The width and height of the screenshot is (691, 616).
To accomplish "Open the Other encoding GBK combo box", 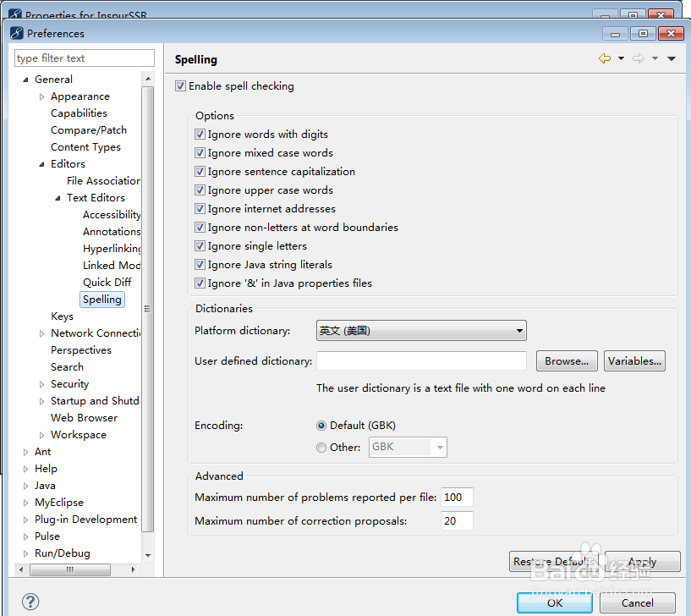I will 408,447.
